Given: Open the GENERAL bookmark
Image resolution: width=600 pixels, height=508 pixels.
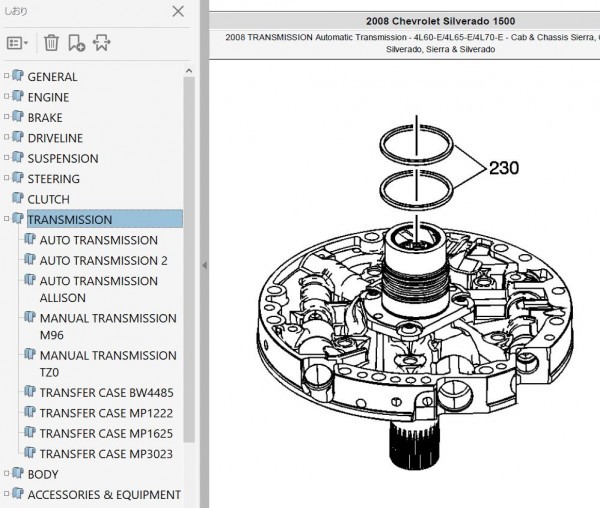Looking at the screenshot, I should click(52, 77).
